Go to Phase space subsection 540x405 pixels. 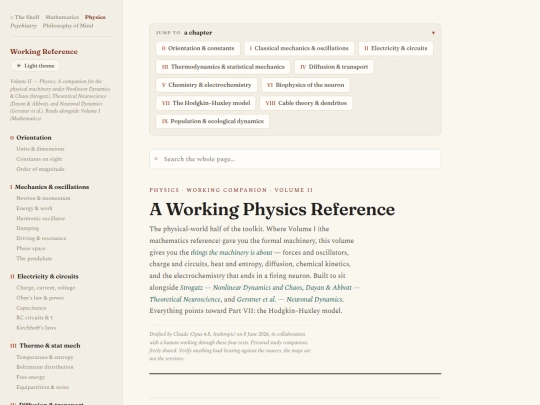click(31, 248)
